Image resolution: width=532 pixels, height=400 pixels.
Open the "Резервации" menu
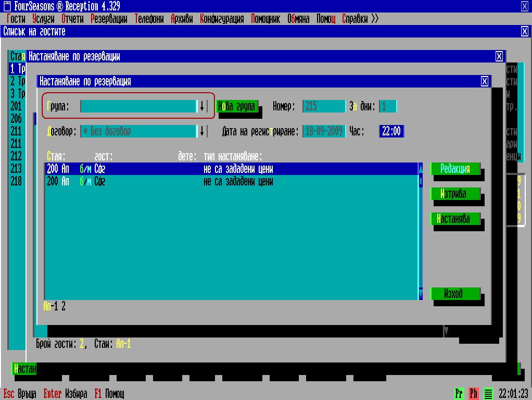coord(109,19)
